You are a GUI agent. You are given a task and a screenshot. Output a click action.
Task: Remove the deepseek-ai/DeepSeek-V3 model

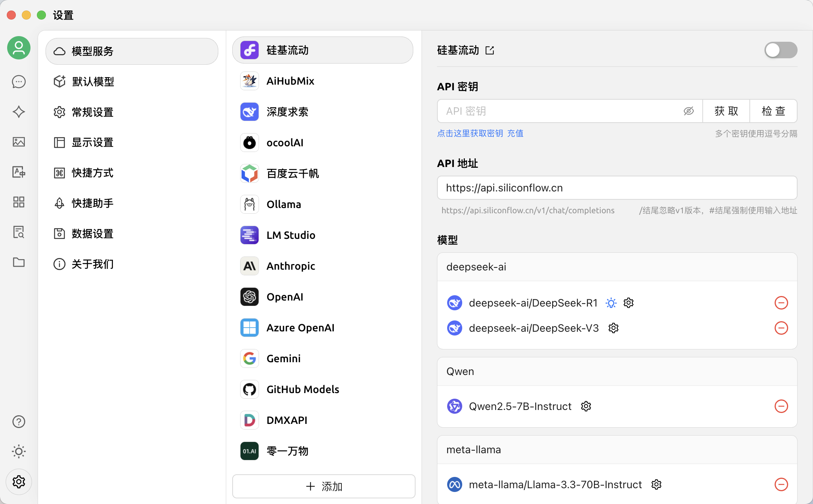click(781, 328)
